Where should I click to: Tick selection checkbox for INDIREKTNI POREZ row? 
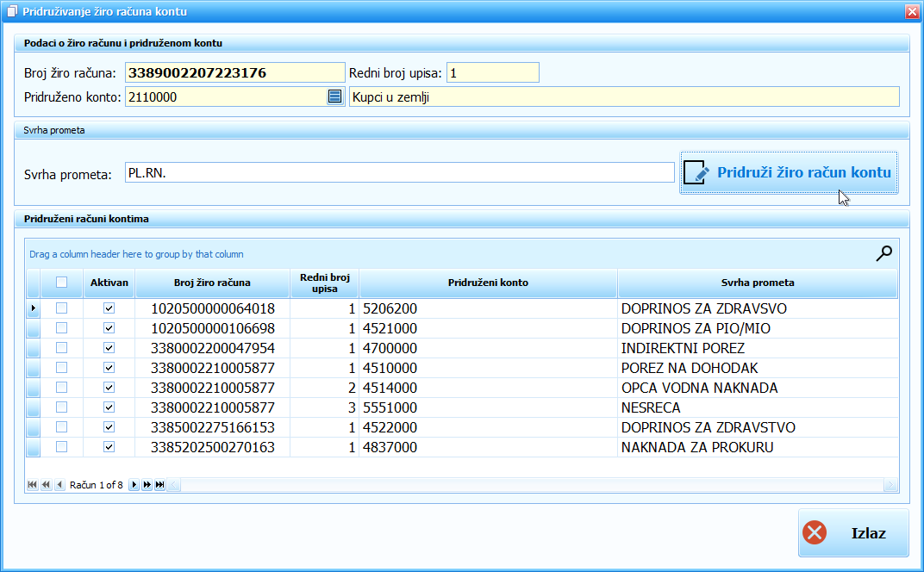pyautogui.click(x=61, y=348)
